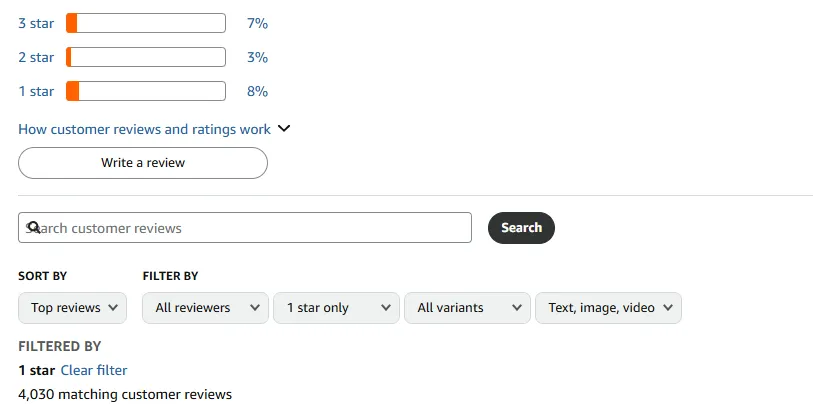Open the 'Text, image, video' dropdown
Image resolution: width=813 pixels, height=404 pixels.
pyautogui.click(x=608, y=308)
